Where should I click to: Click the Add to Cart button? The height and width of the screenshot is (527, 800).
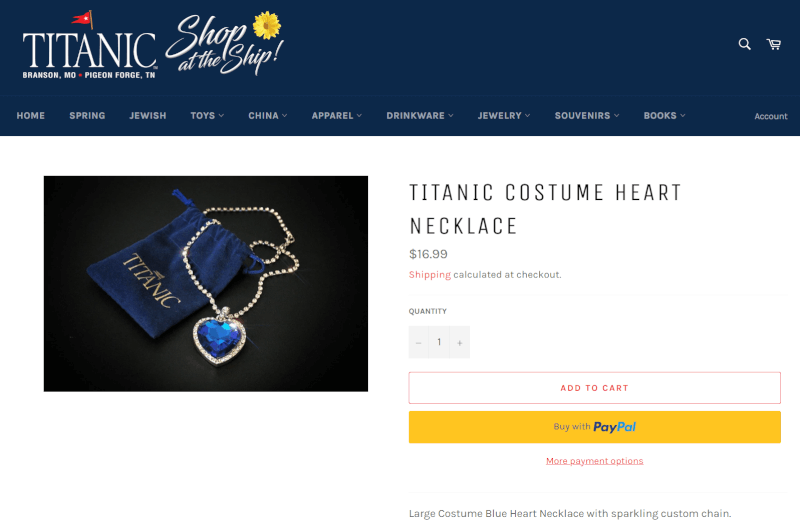pyautogui.click(x=594, y=388)
